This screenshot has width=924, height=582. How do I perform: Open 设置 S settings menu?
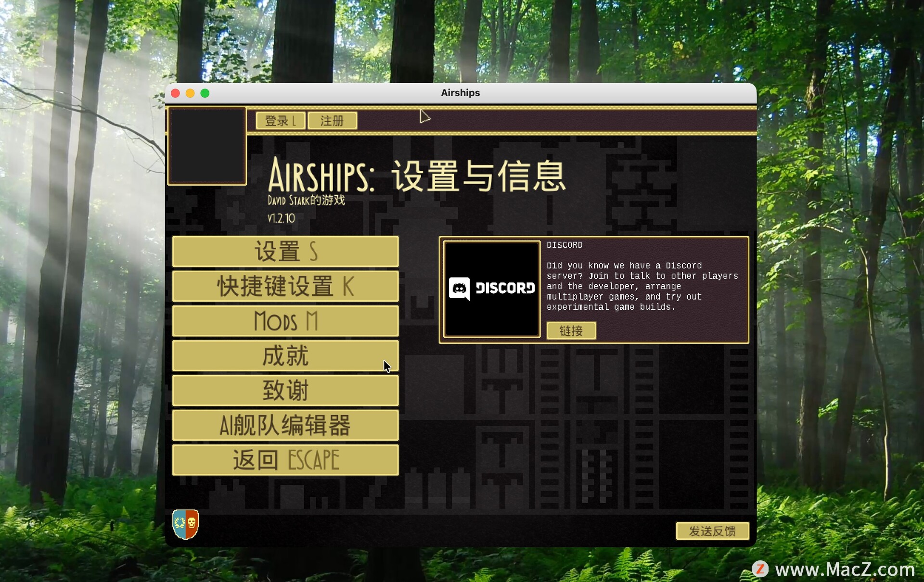click(285, 252)
